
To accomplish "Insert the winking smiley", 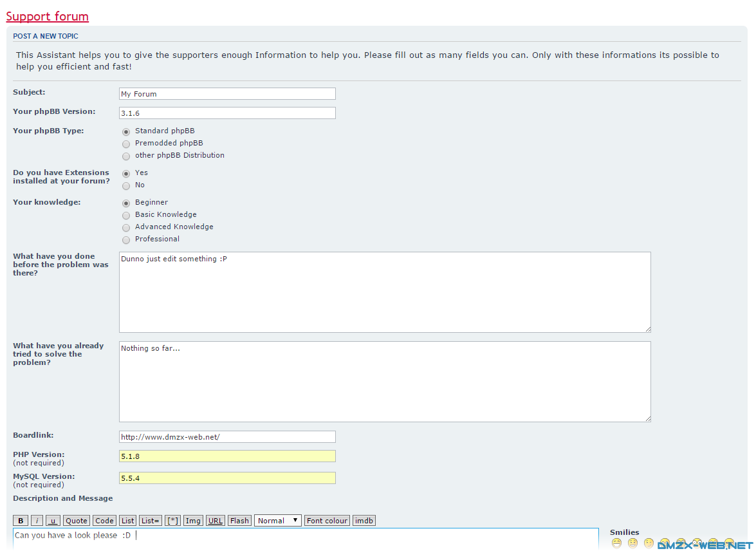I will click(649, 543).
